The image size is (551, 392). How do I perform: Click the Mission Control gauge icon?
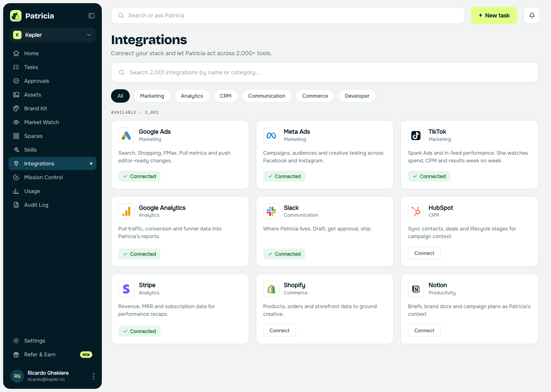16,177
